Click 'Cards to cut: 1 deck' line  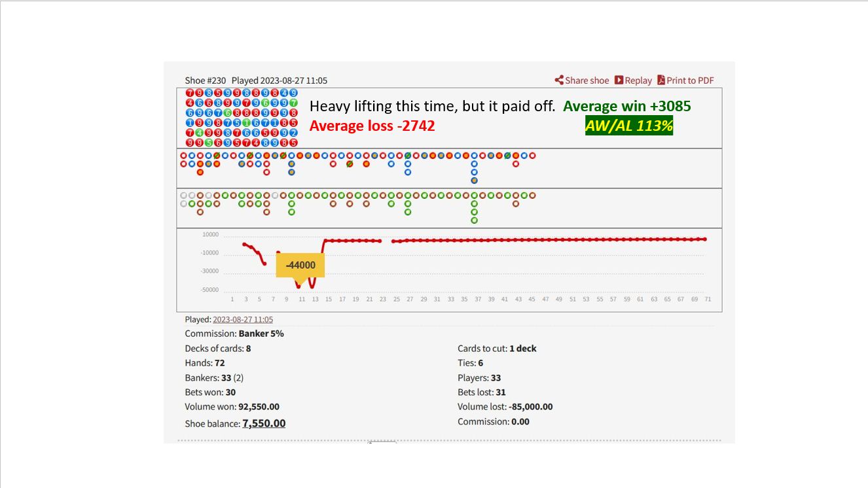pyautogui.click(x=497, y=349)
